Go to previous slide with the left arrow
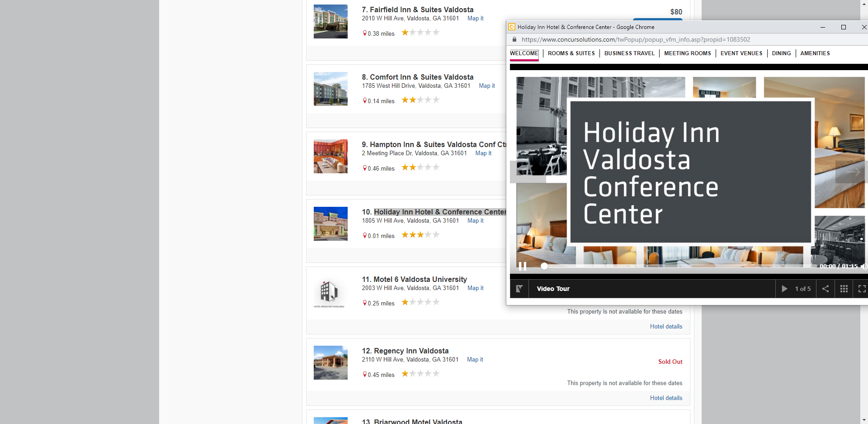868x424 pixels. (527, 172)
